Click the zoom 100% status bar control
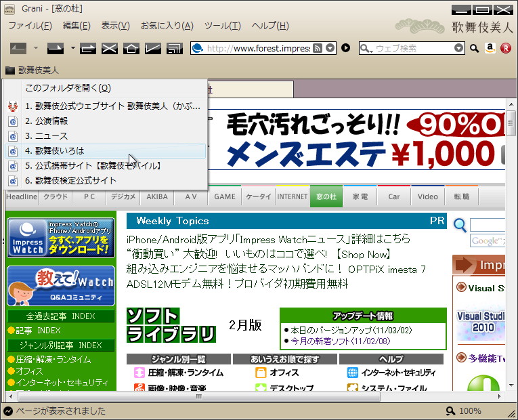 (x=463, y=411)
